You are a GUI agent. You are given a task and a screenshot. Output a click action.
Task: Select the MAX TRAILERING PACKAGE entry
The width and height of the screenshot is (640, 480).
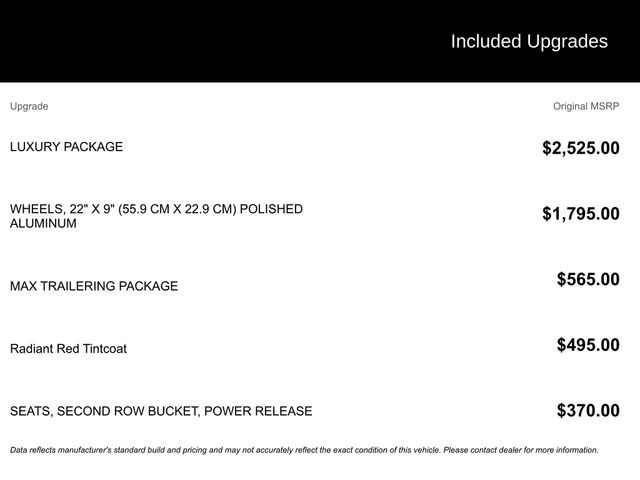click(x=94, y=286)
